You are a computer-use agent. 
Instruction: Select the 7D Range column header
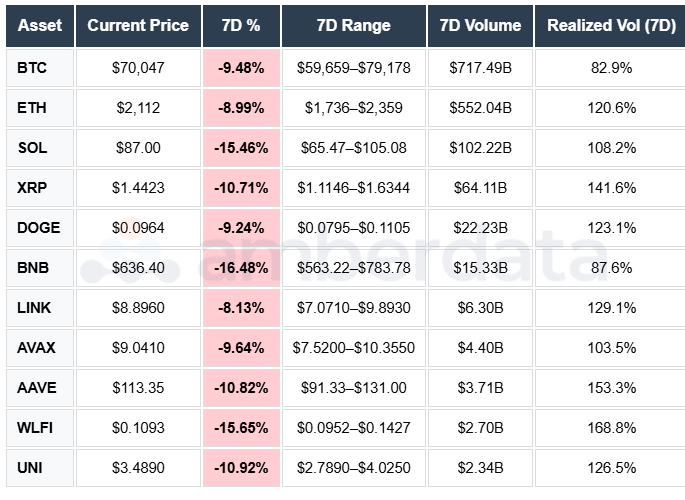pyautogui.click(x=353, y=25)
